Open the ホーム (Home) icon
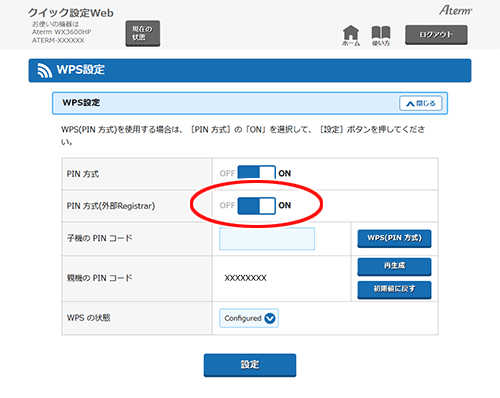The width and height of the screenshot is (500, 398). pos(351,35)
